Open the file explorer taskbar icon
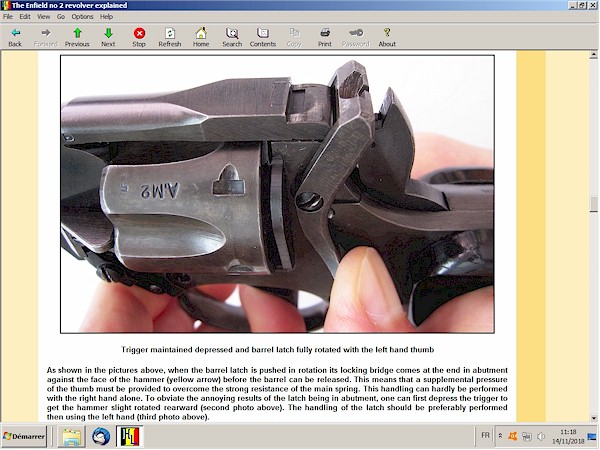Image resolution: width=600 pixels, height=450 pixels. click(71, 436)
